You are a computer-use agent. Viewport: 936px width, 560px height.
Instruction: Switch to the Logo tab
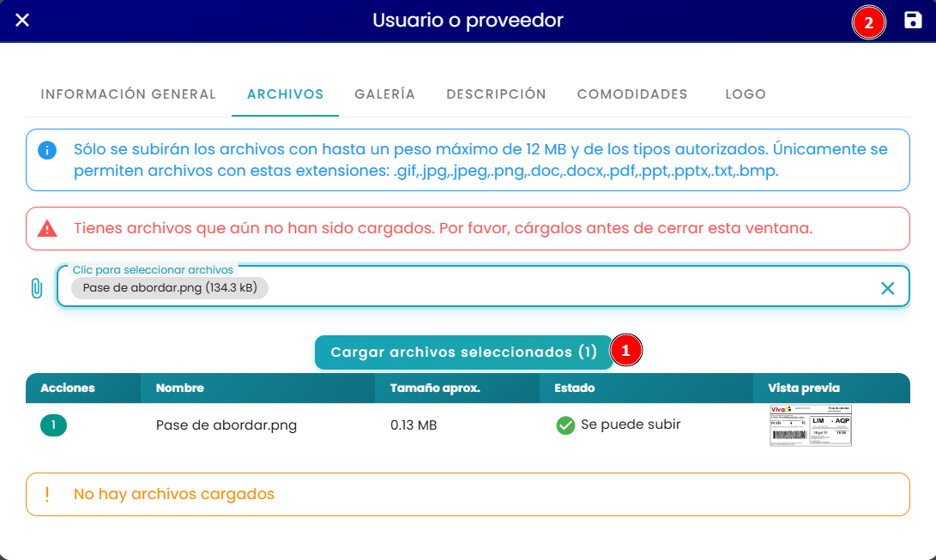click(746, 94)
